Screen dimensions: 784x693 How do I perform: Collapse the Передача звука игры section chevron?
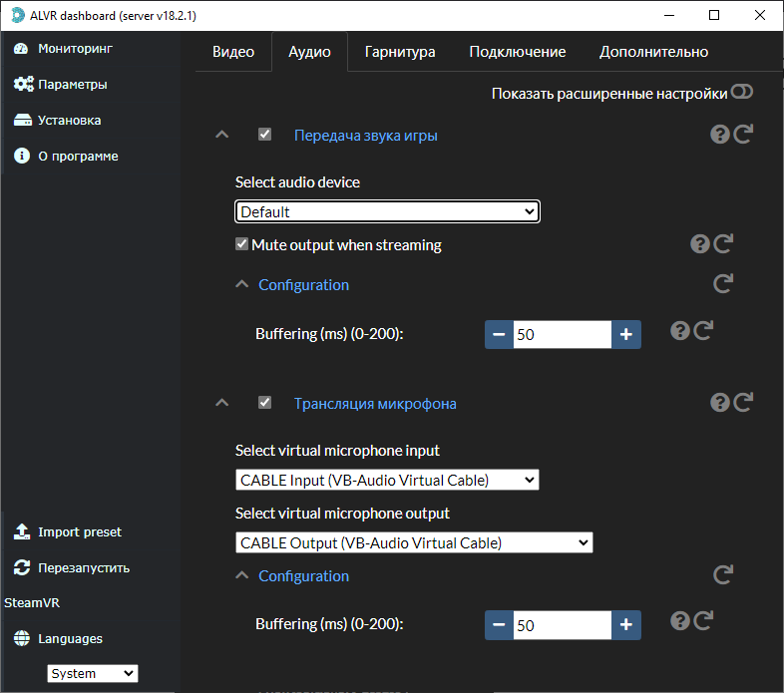(x=222, y=135)
